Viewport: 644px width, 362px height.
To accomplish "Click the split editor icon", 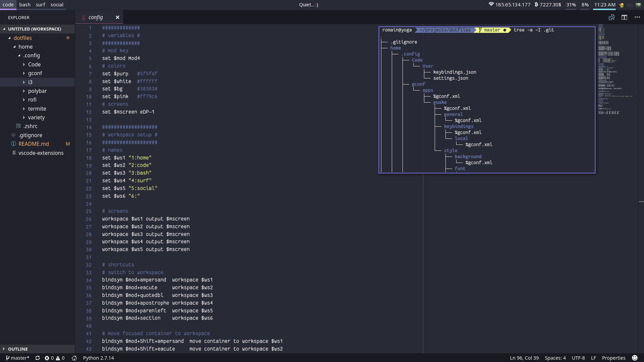I will (624, 17).
